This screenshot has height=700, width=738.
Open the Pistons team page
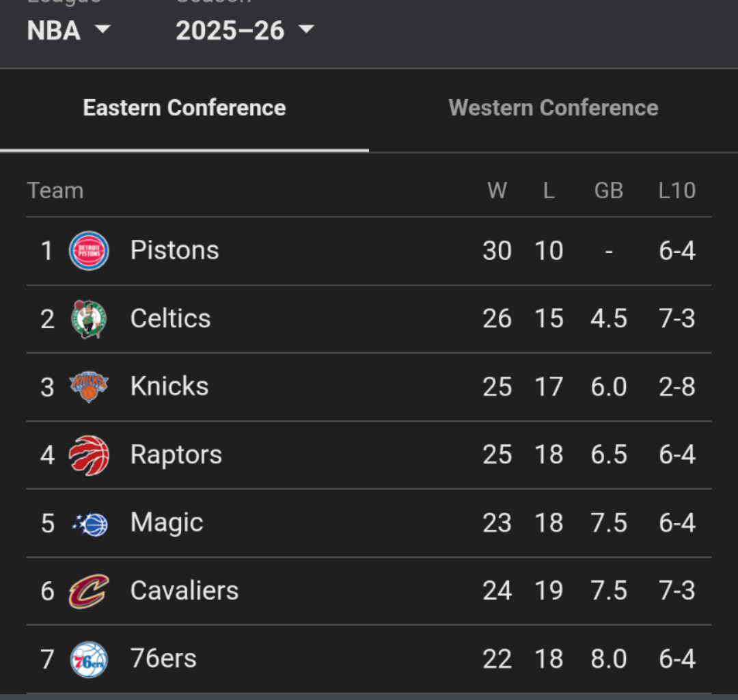(174, 251)
